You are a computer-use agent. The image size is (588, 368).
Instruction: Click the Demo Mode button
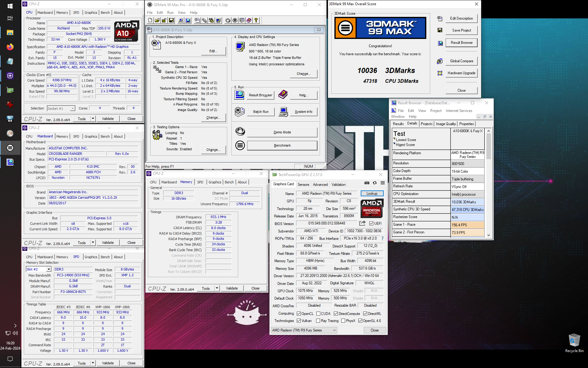(x=282, y=132)
